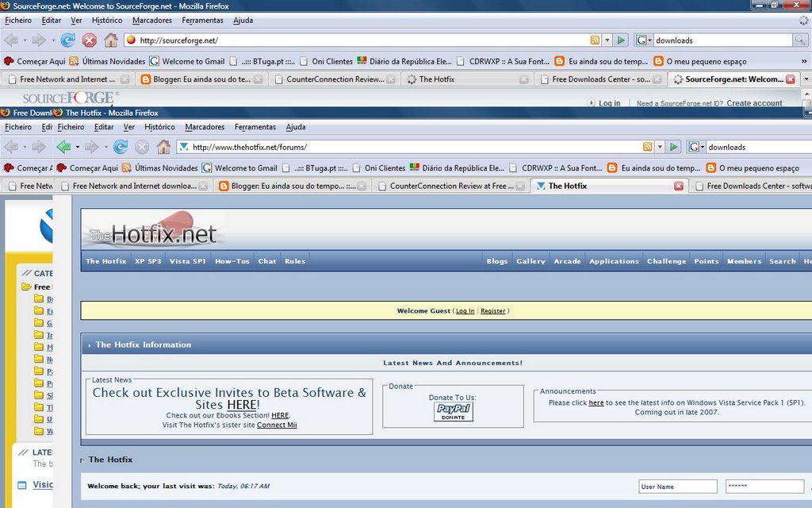This screenshot has height=508, width=812.
Task: Click Create account on the SourceForge page
Action: pyautogui.click(x=755, y=103)
